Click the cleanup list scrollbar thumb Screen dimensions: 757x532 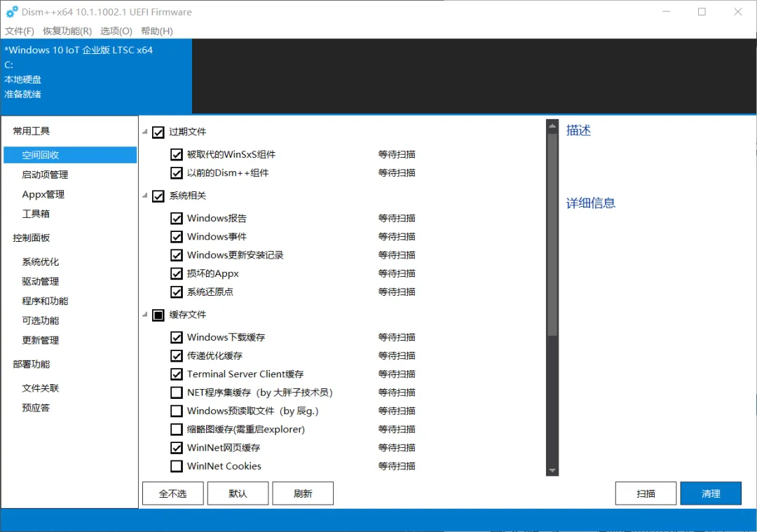tap(552, 234)
